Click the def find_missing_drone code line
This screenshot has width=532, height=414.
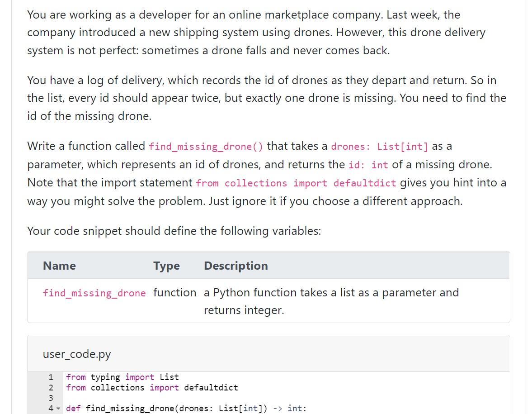pos(185,408)
